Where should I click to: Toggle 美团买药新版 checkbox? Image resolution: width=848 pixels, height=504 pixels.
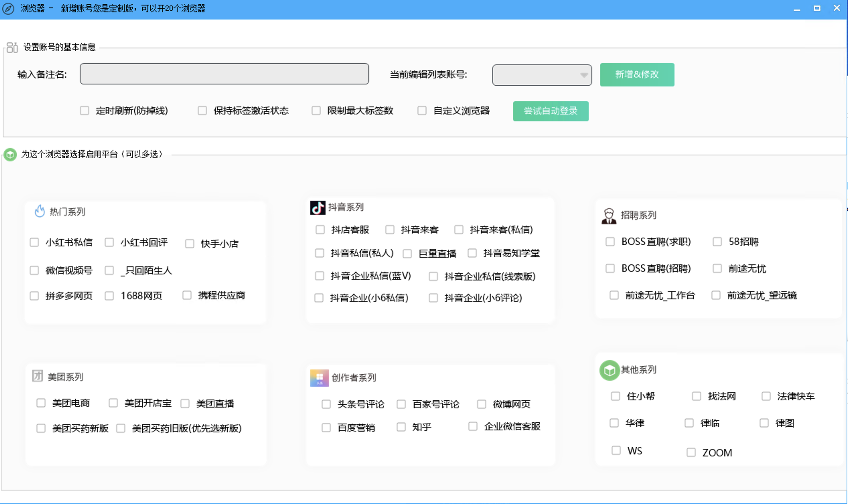[41, 429]
